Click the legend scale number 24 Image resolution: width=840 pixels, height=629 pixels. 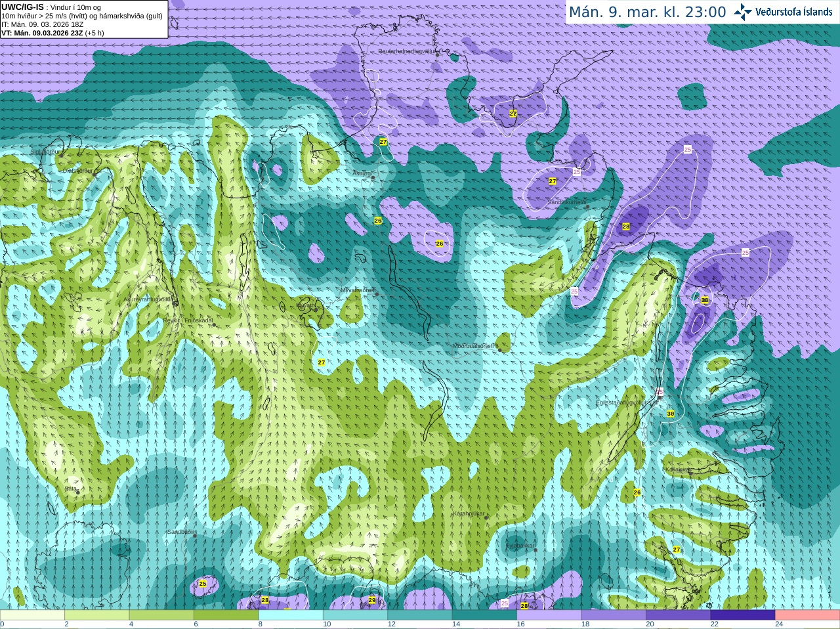(779, 624)
